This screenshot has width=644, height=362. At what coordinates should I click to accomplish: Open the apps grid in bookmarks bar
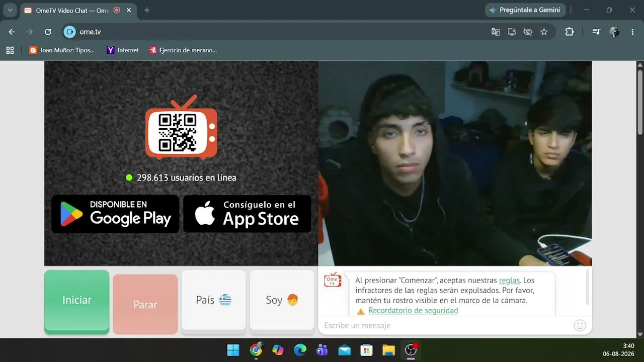pyautogui.click(x=10, y=50)
